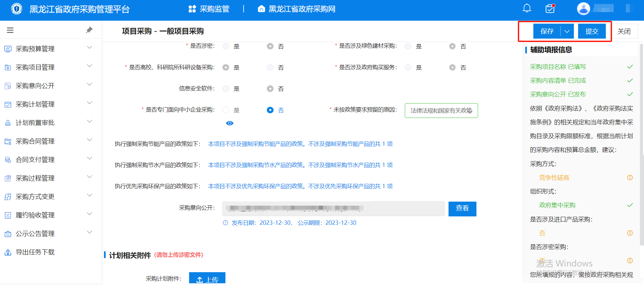
Task: Select 是 for 高校、科研院所科研设备采购
Action: [x=226, y=68]
